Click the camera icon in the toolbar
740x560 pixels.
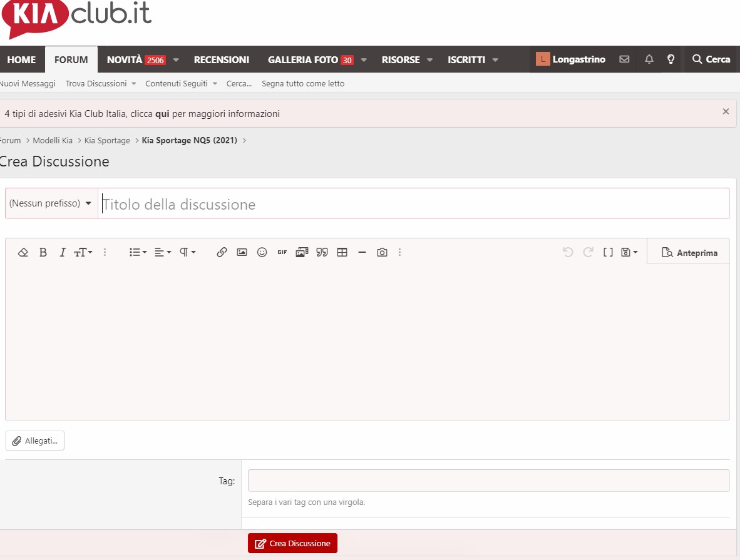tap(382, 252)
